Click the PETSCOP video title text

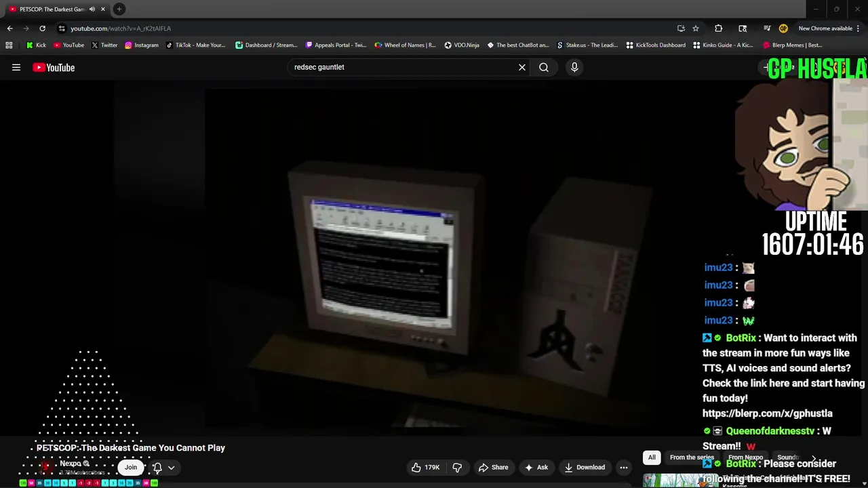point(131,448)
